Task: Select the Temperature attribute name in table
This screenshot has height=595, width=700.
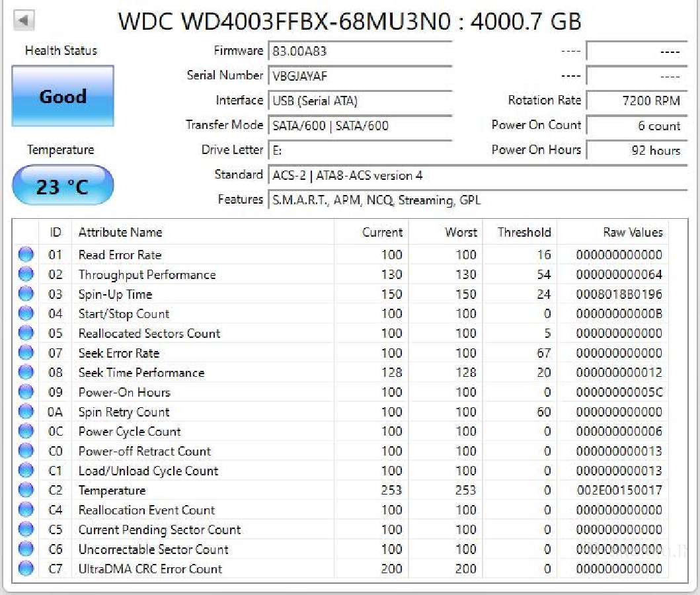Action: [112, 491]
